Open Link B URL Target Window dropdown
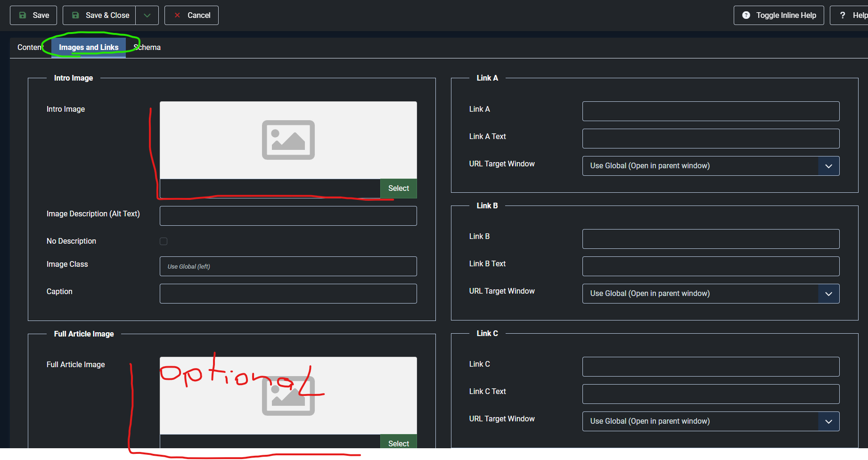The width and height of the screenshot is (868, 460). pos(711,294)
